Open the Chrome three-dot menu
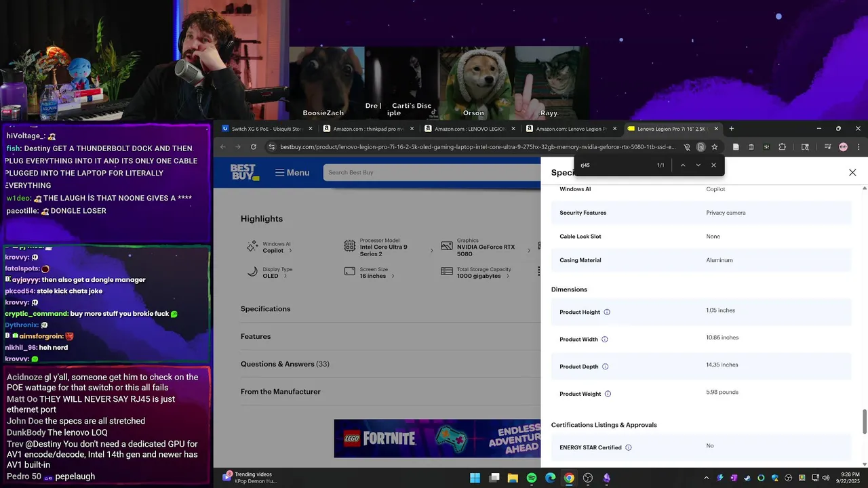 [859, 147]
